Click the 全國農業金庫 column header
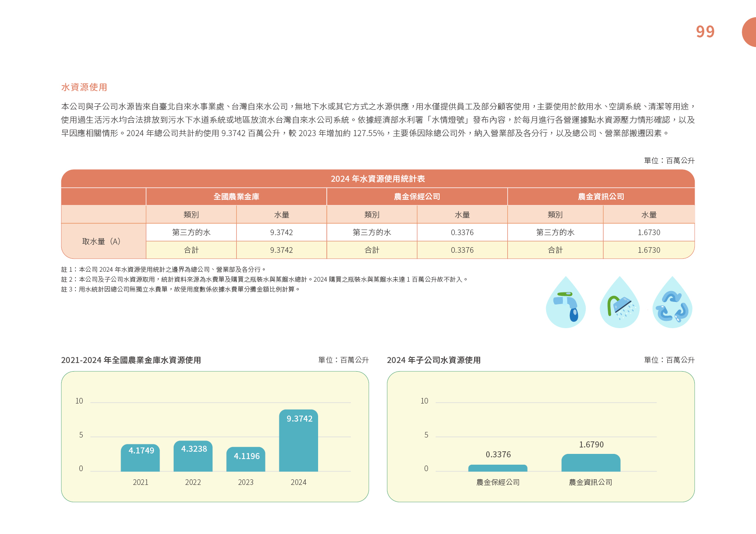 pyautogui.click(x=236, y=197)
